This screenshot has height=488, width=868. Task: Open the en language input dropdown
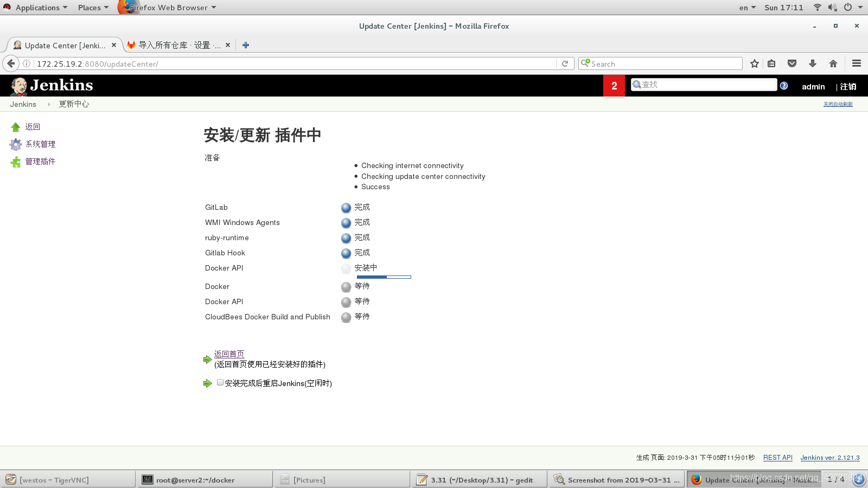[747, 8]
